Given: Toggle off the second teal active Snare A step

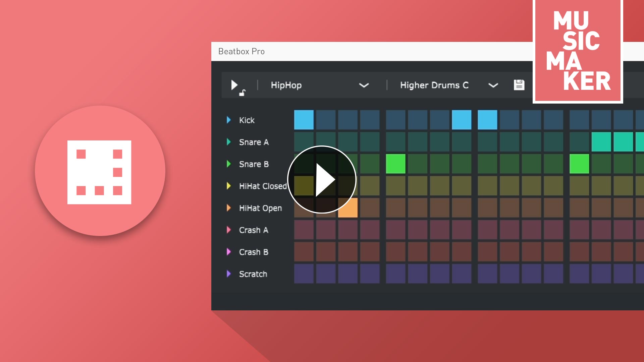Looking at the screenshot, I should point(623,142).
